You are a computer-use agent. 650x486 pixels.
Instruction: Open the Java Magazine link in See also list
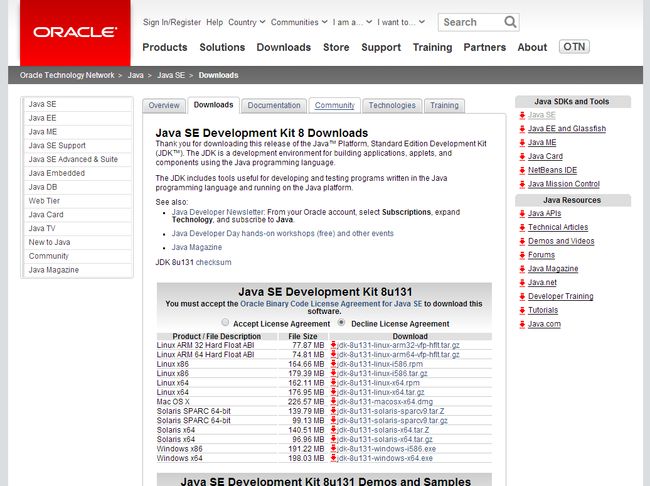[197, 247]
